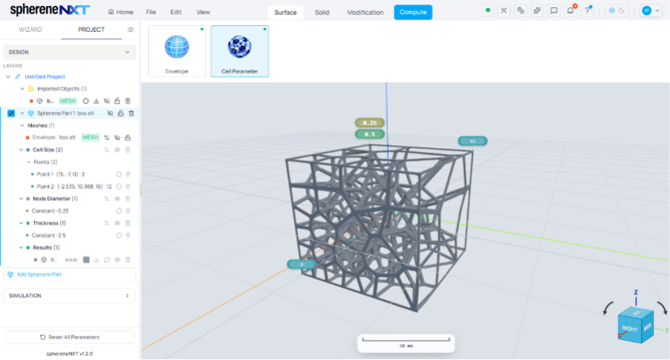Viewport: 670px width, 360px height.
Task: Collapse the Node Diameter group
Action: [21, 199]
